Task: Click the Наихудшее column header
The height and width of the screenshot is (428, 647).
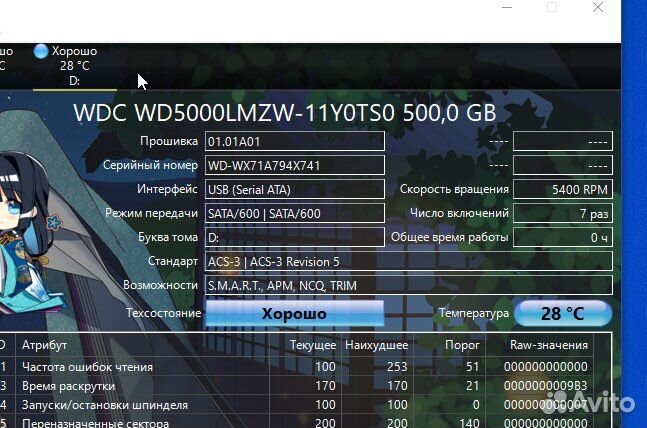Action: click(376, 345)
